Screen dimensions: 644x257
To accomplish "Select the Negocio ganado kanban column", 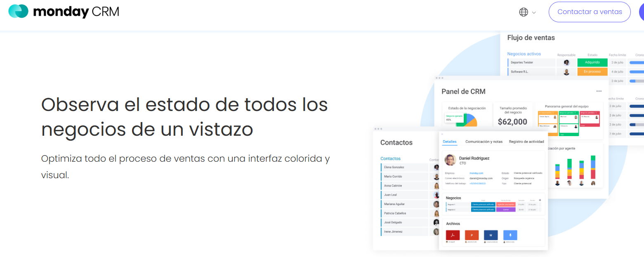I will coord(569,123).
